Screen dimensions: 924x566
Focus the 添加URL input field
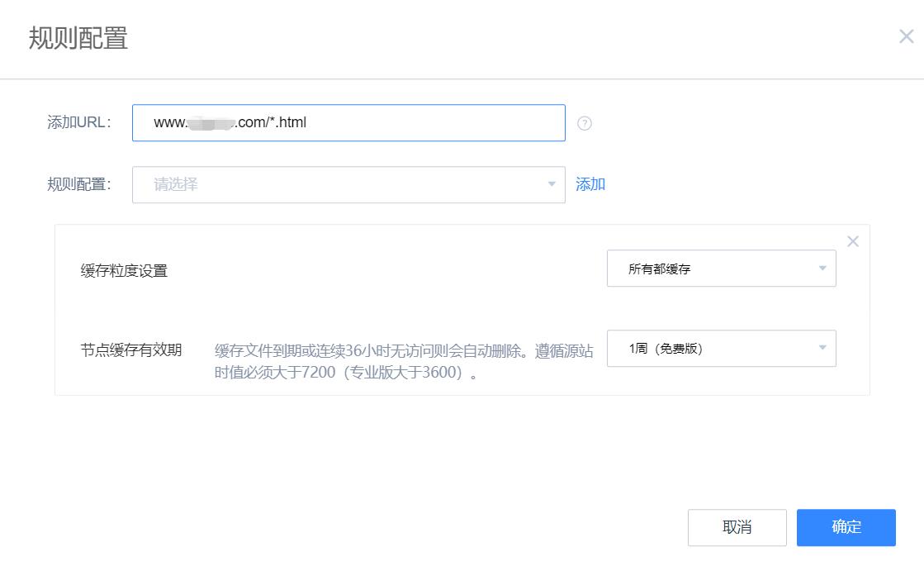click(x=413, y=123)
